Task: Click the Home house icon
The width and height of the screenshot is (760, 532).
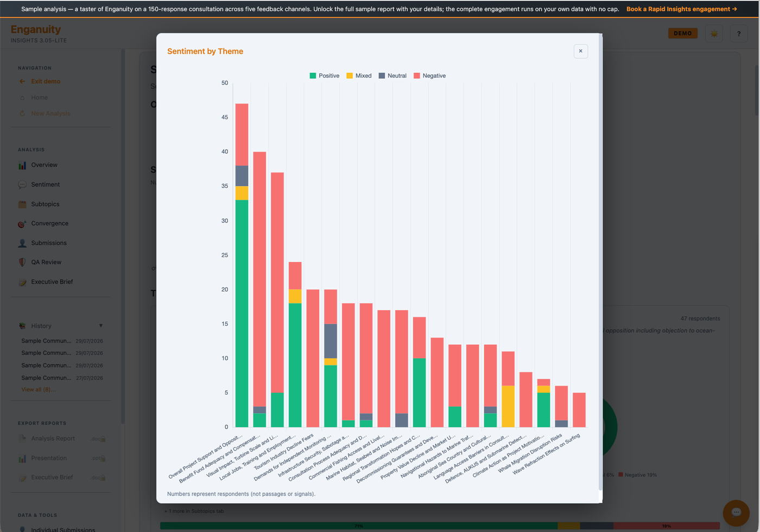Action: click(x=22, y=98)
